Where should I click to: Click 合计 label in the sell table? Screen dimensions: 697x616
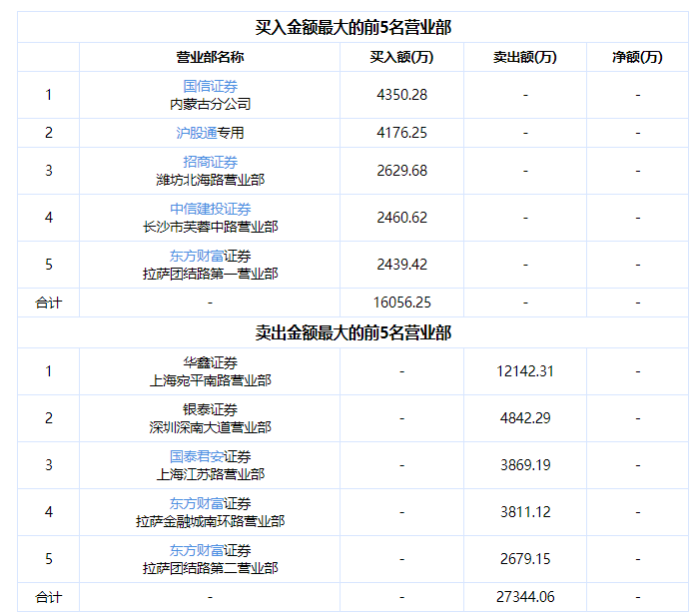(x=49, y=597)
